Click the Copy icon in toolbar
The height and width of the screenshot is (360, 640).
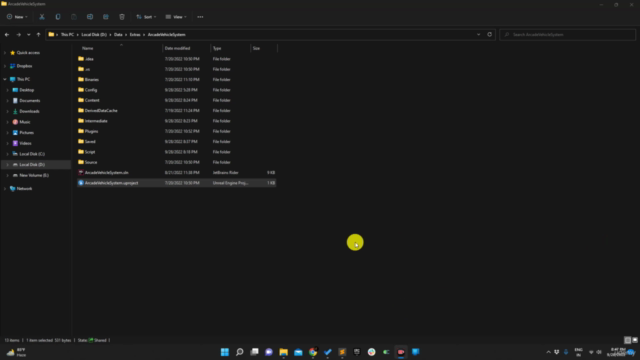click(58, 17)
